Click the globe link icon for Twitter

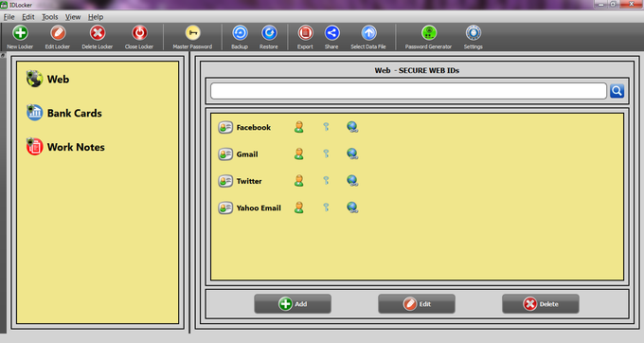click(x=352, y=181)
